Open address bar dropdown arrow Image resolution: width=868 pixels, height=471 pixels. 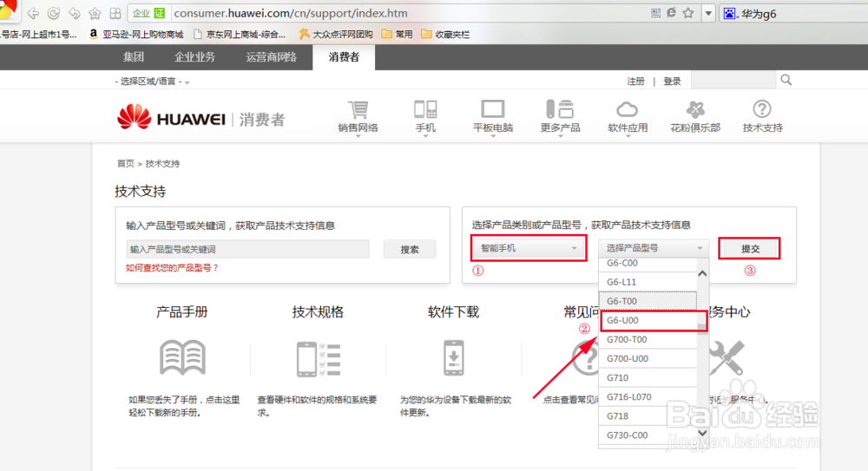point(708,13)
